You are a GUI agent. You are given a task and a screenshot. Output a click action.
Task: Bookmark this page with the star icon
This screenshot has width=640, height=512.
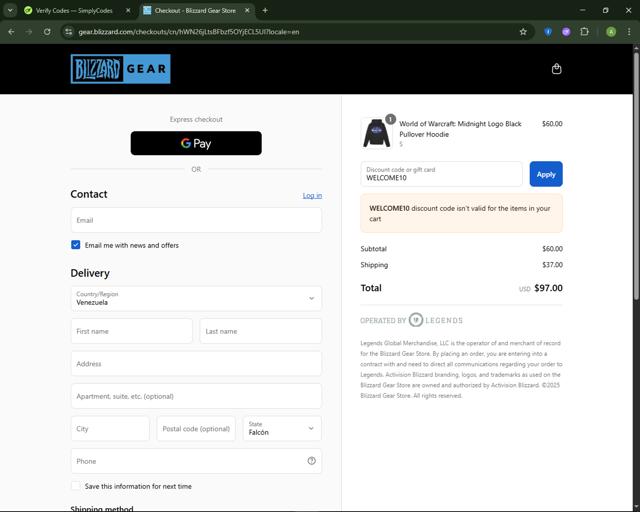pyautogui.click(x=523, y=32)
